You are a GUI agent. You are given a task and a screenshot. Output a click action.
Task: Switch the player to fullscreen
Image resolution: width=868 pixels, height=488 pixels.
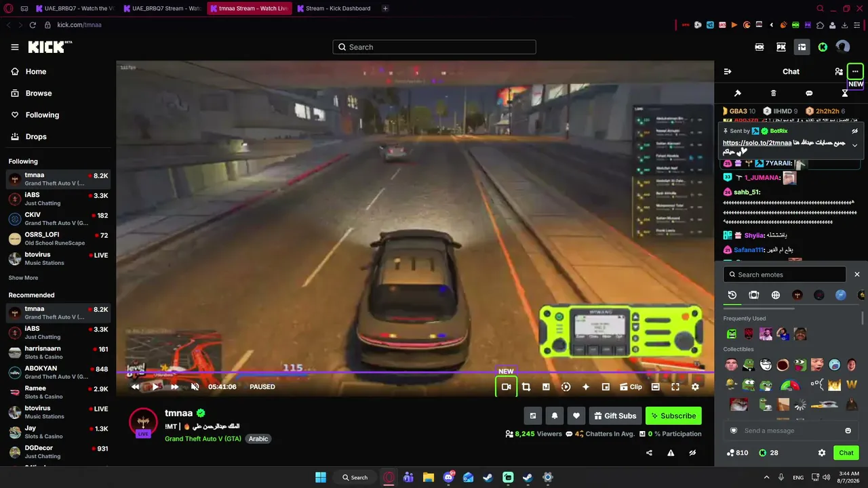click(x=675, y=387)
